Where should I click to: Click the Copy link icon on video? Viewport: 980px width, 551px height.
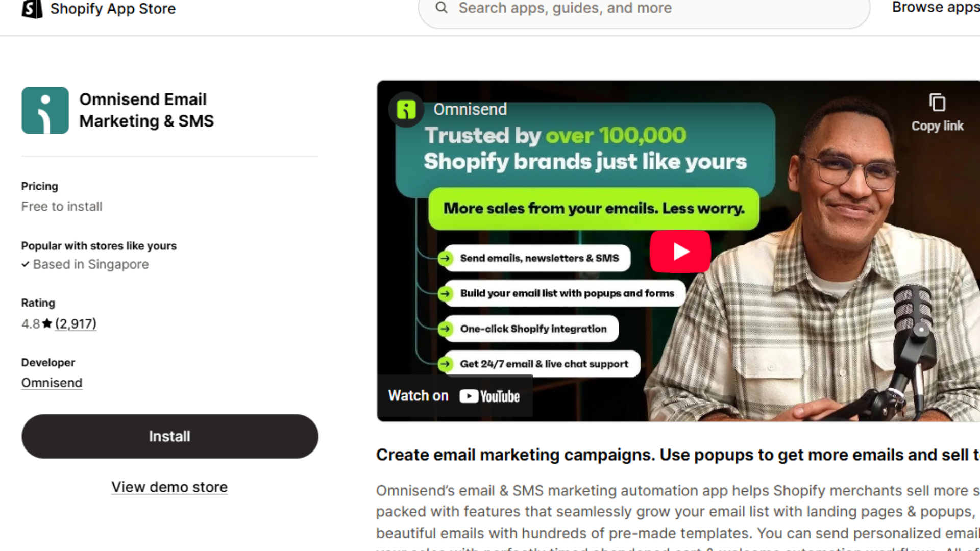tap(937, 103)
